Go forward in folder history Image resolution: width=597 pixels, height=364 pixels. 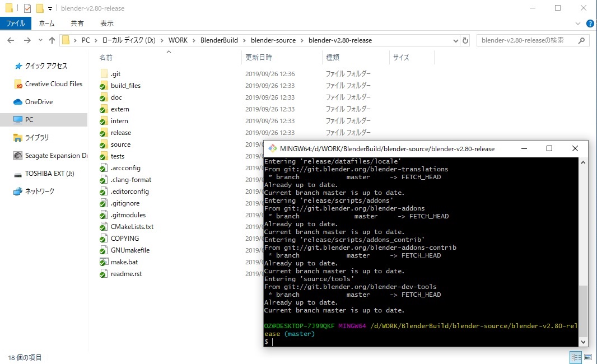tap(27, 40)
